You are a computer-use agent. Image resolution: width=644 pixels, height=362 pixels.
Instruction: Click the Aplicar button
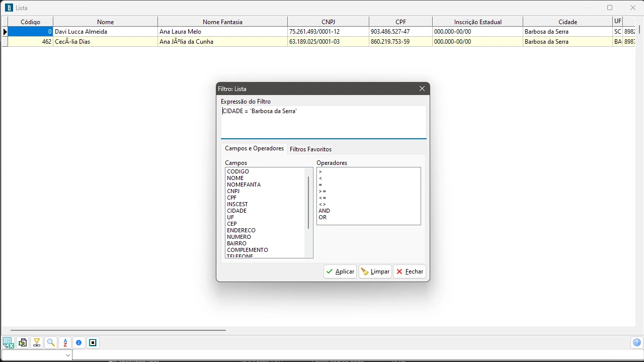(340, 271)
